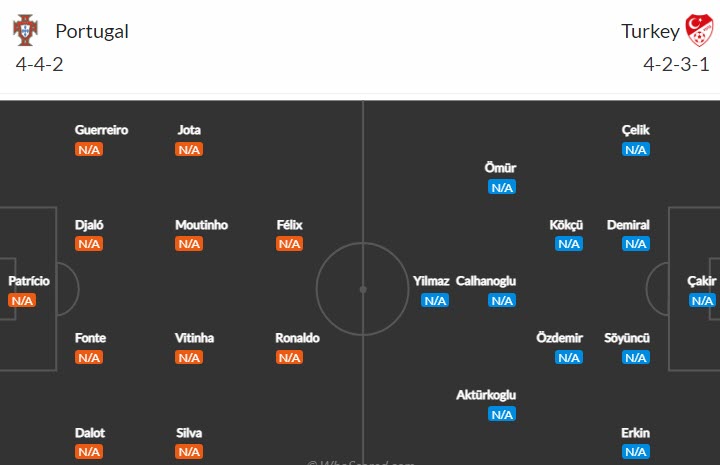Click Jota's orange rating badge

click(189, 149)
